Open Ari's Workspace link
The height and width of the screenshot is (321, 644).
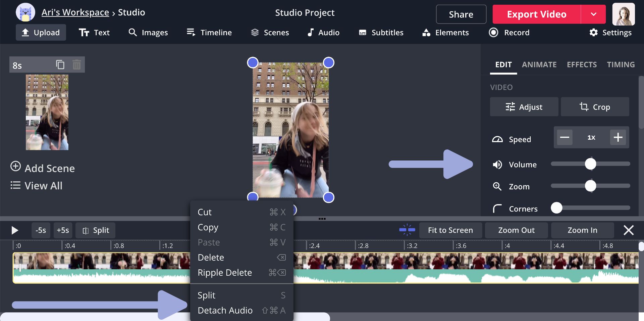75,12
